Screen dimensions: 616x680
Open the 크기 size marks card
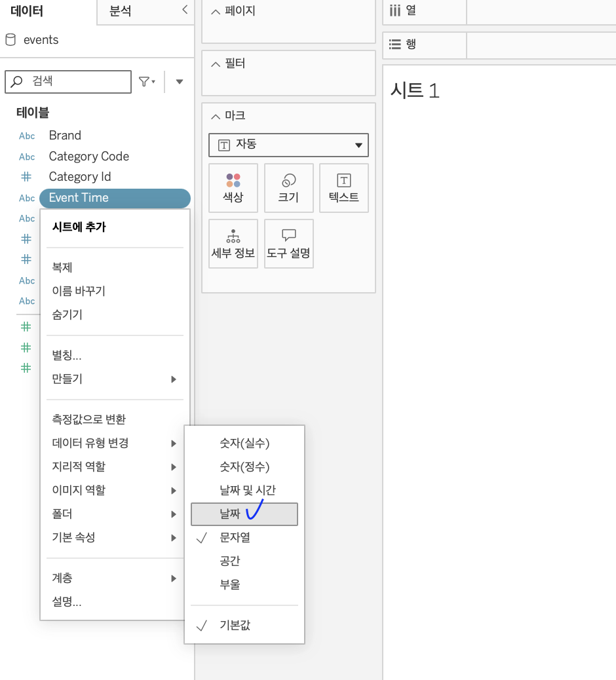[x=288, y=188]
